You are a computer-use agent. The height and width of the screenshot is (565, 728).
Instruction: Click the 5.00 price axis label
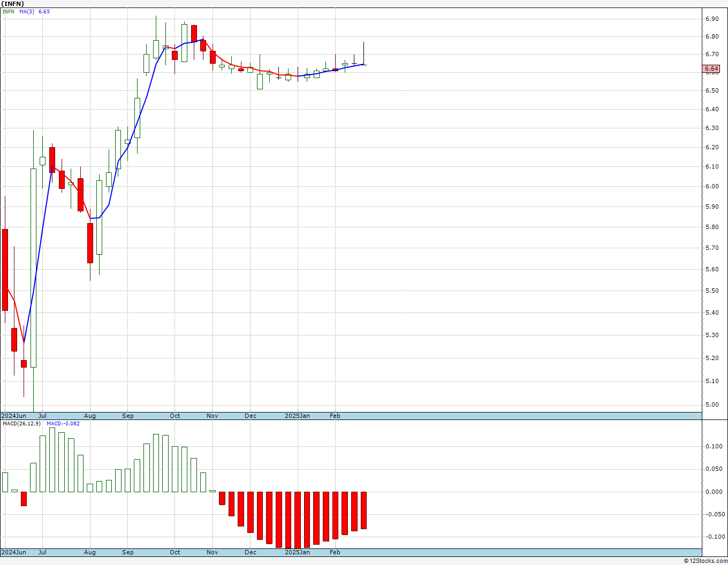pos(712,404)
